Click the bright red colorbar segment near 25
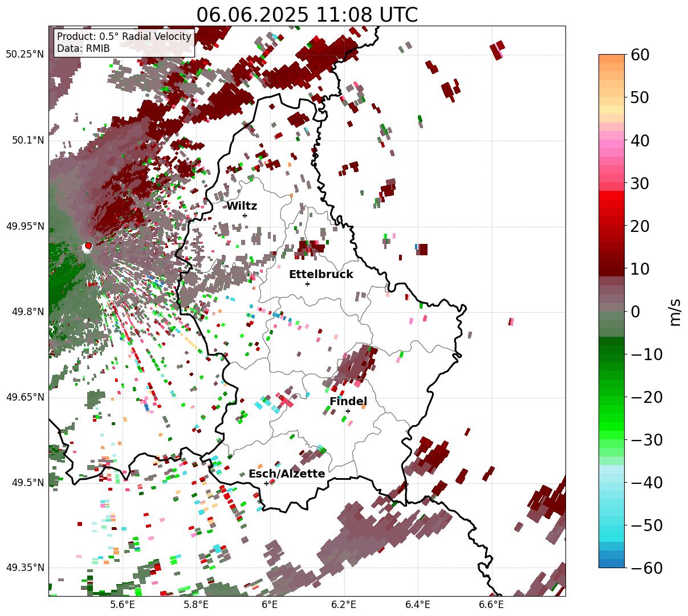The image size is (688, 616). [611, 205]
